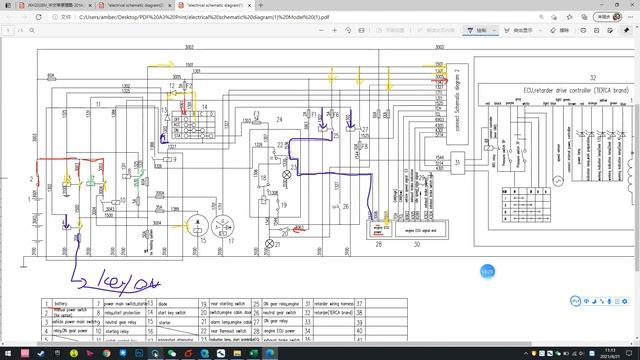Zoom out the PDF view
The image size is (640, 360).
pos(322,30)
